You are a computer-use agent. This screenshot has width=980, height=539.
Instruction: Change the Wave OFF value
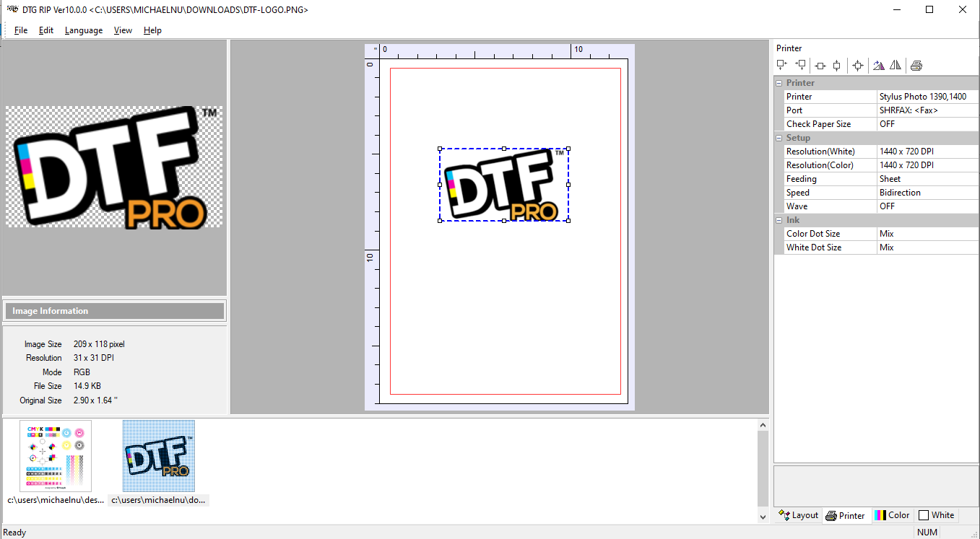(x=927, y=206)
